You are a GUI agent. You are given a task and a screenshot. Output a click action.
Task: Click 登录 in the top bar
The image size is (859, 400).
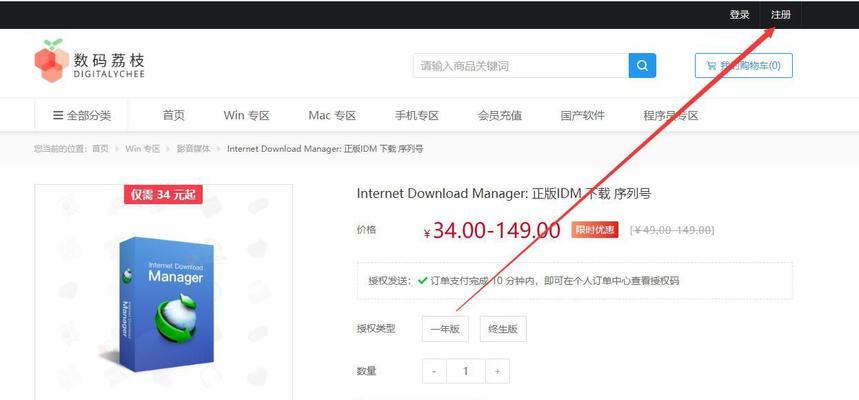[739, 15]
